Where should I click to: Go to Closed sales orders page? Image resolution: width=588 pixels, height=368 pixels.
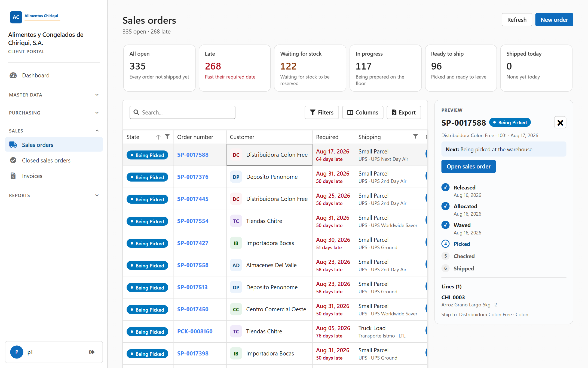[x=54, y=160]
